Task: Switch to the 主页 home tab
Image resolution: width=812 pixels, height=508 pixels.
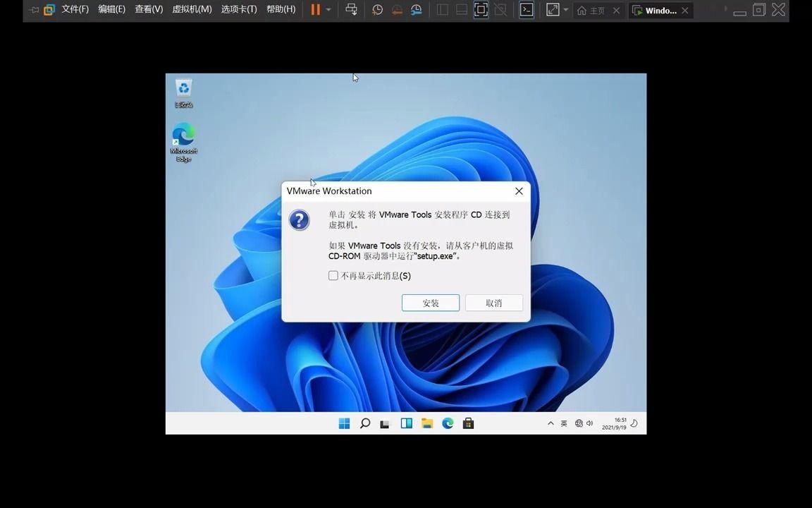Action: click(591, 11)
